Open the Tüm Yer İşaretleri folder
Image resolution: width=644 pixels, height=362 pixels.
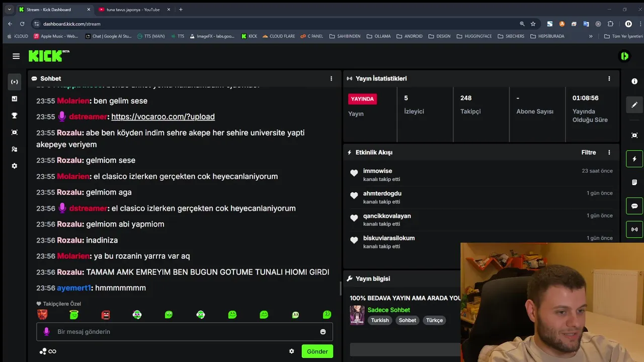pyautogui.click(x=623, y=36)
